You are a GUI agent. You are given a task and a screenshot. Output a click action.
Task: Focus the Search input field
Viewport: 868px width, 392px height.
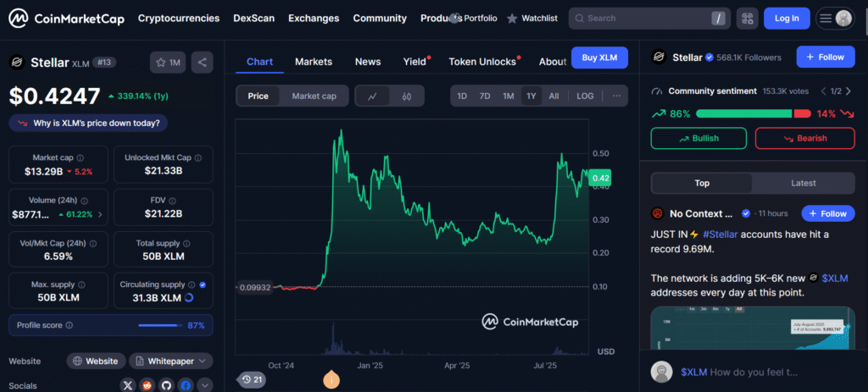pyautogui.click(x=649, y=19)
